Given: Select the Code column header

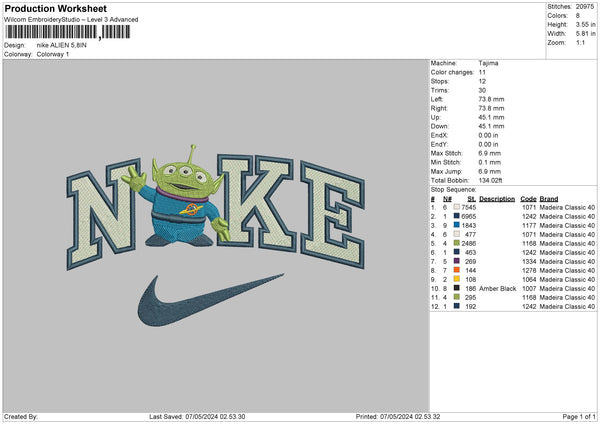Looking at the screenshot, I should pyautogui.click(x=528, y=199).
